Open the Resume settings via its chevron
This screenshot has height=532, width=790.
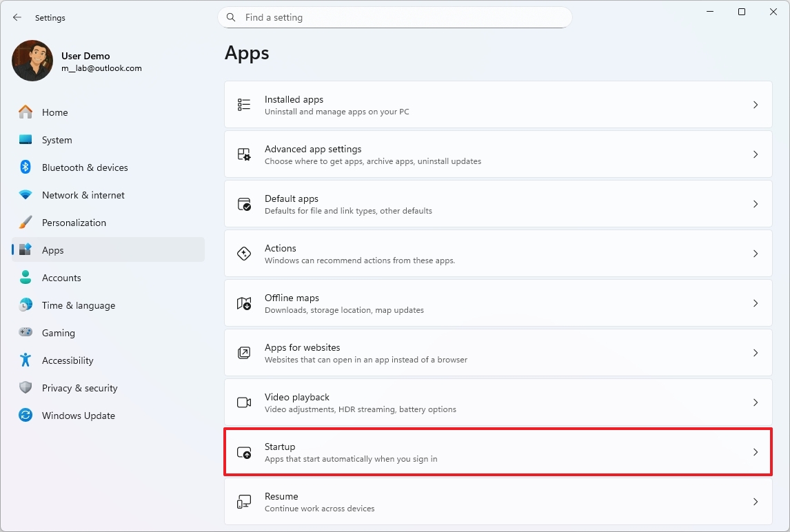pos(756,502)
